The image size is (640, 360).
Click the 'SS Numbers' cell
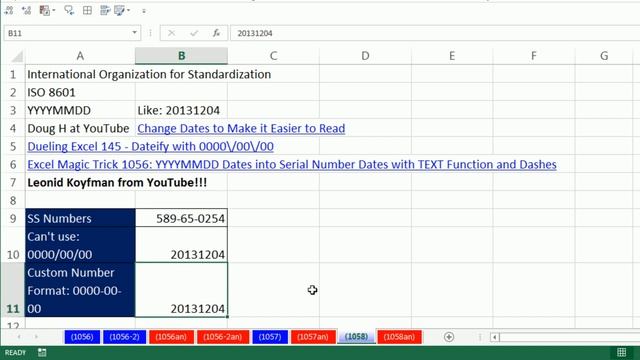[x=80, y=218]
